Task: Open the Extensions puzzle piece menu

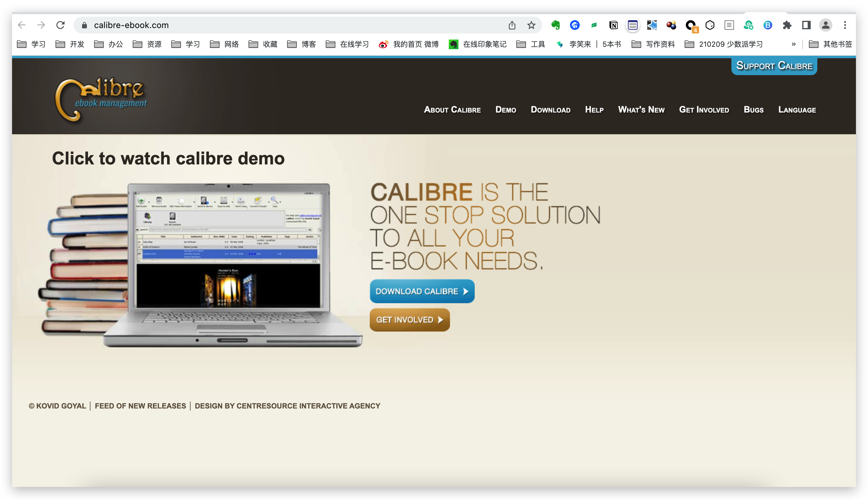Action: [x=787, y=25]
